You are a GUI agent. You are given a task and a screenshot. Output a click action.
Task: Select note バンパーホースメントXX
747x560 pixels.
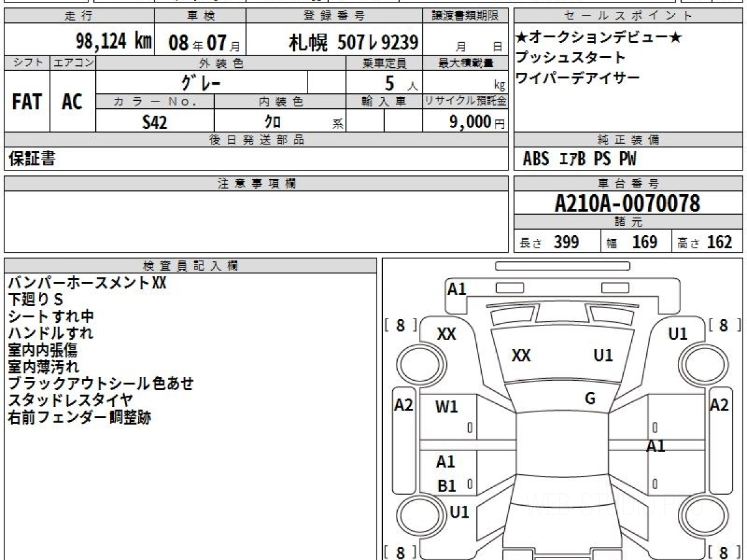[88, 283]
